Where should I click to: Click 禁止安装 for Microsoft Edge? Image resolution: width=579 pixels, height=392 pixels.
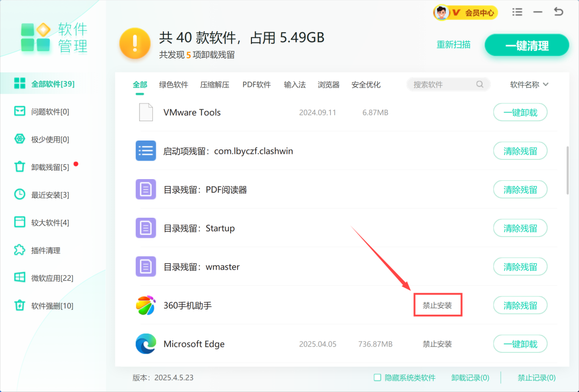pyautogui.click(x=437, y=344)
